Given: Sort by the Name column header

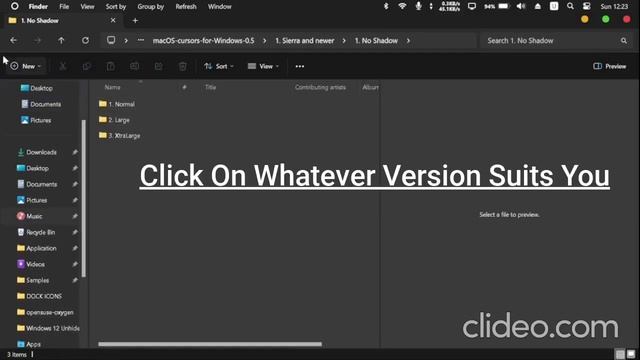Looking at the screenshot, I should pos(112,87).
